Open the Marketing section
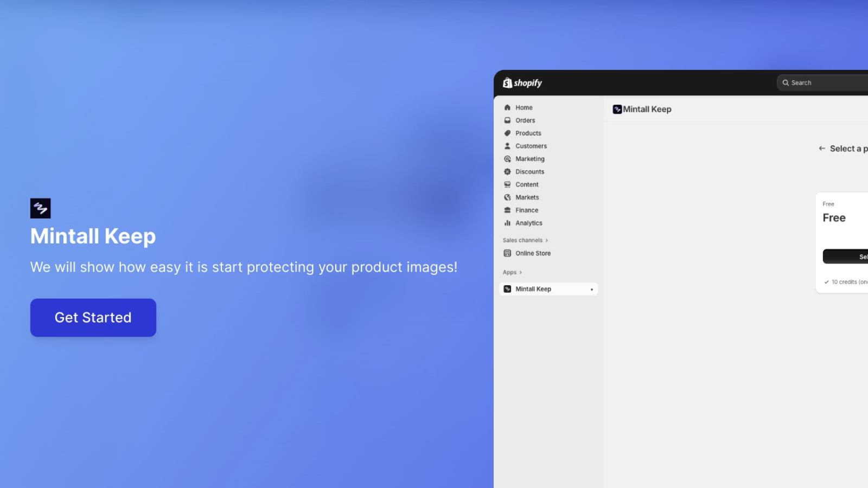The image size is (868, 488). 507,158
